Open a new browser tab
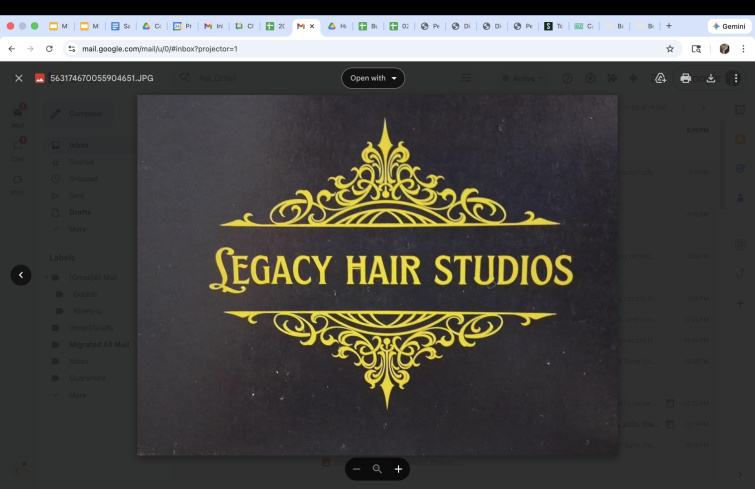755x489 pixels. [x=669, y=26]
